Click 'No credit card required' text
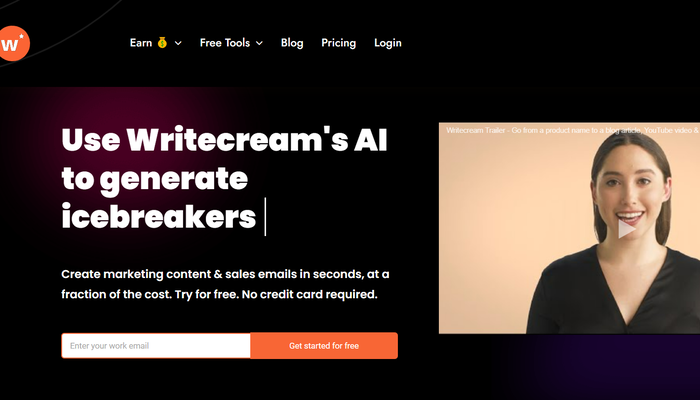700x400 pixels. [x=309, y=295]
